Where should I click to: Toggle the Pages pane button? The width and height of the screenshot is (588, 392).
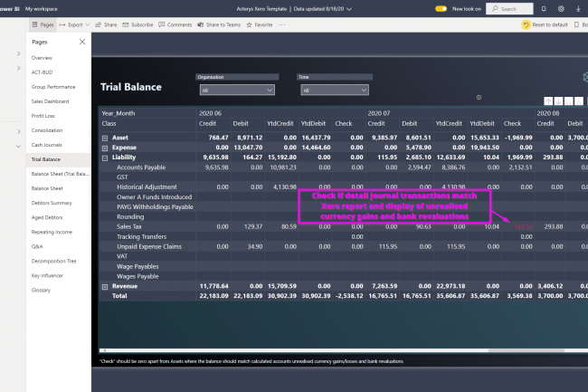pyautogui.click(x=43, y=24)
